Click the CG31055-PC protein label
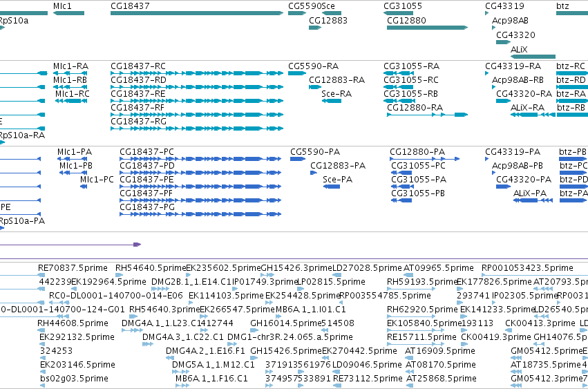588x389 pixels. [419, 166]
